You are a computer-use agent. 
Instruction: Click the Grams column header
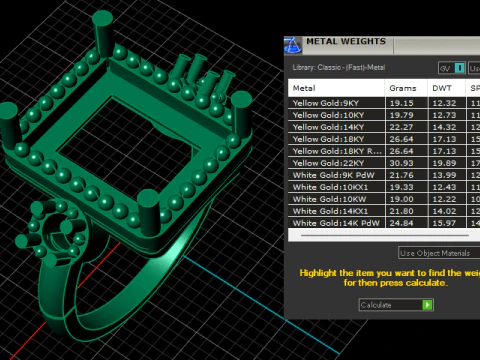tap(406, 88)
